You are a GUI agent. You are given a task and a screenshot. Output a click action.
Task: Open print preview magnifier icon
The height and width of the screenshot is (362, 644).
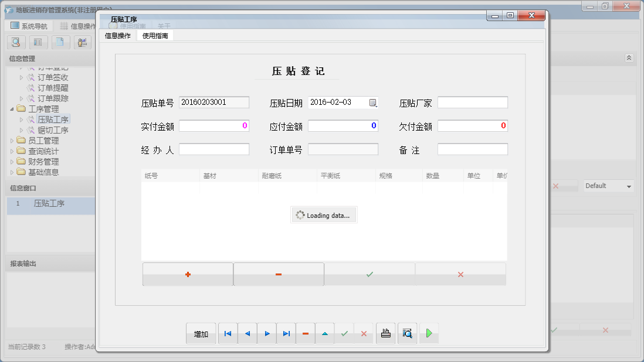point(407,333)
